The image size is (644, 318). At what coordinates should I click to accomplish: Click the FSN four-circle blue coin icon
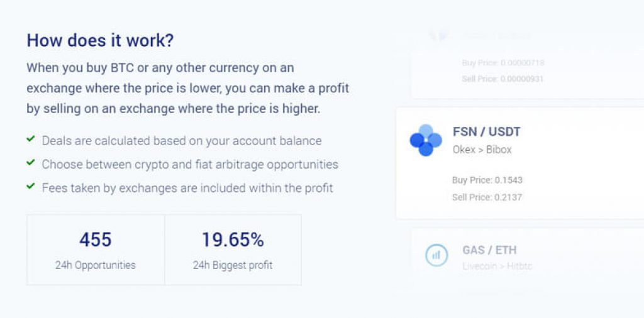pyautogui.click(x=426, y=140)
